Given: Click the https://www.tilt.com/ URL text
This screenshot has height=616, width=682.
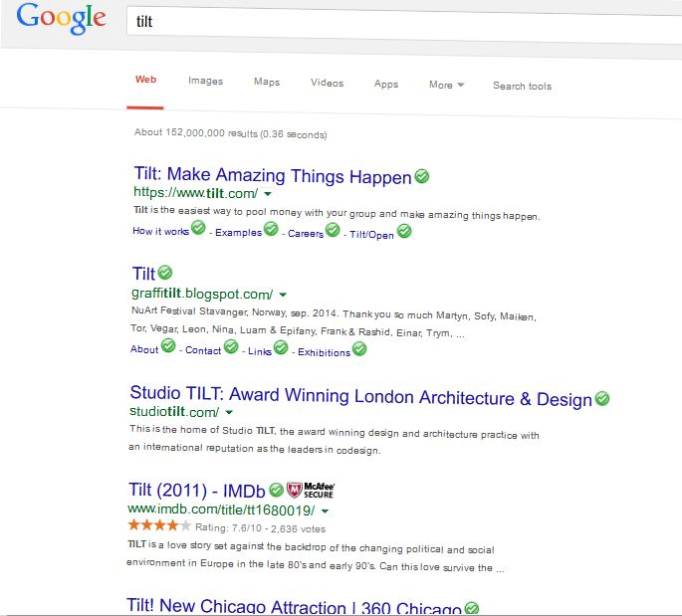Looking at the screenshot, I should tap(196, 193).
